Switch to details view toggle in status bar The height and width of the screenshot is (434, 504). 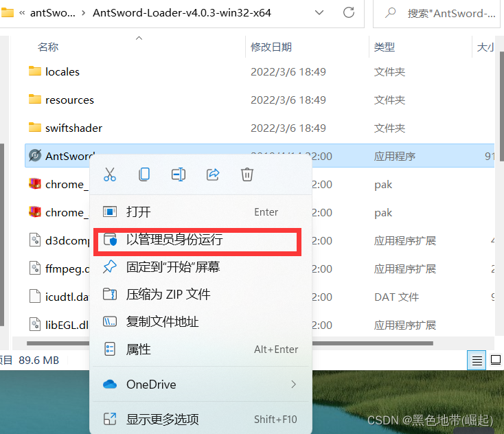coord(477,361)
